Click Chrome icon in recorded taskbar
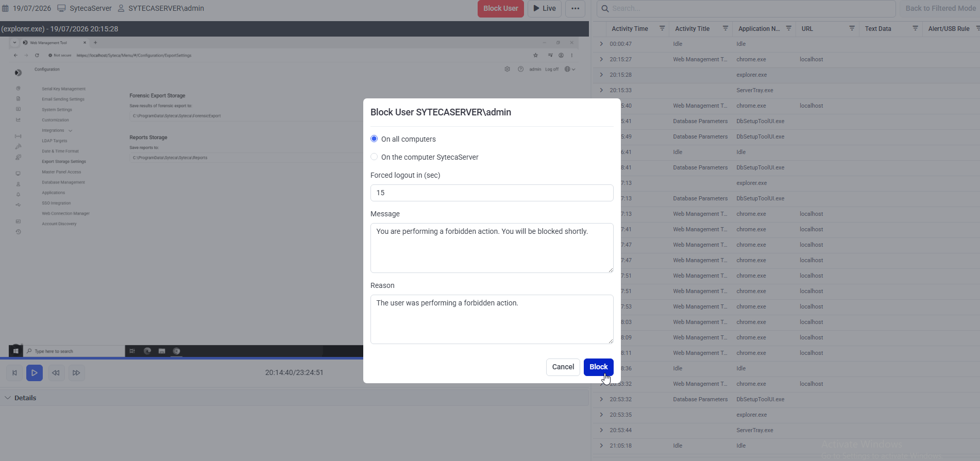Screen dimensions: 980x461 click(x=177, y=351)
